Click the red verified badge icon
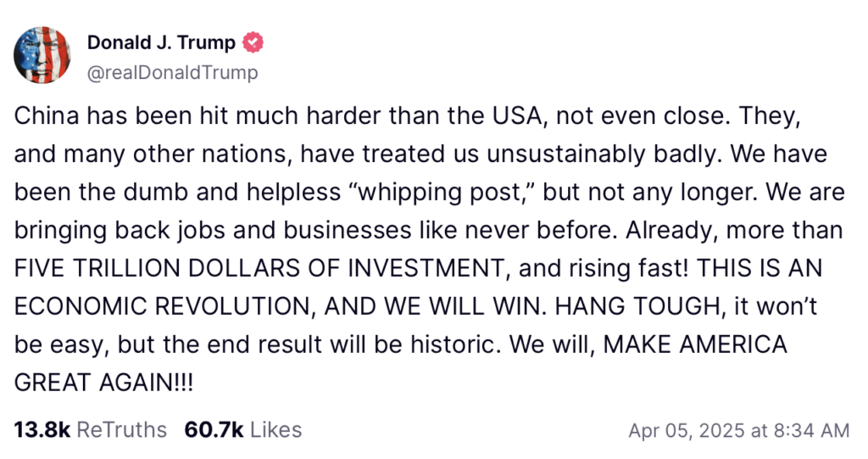 (x=252, y=43)
